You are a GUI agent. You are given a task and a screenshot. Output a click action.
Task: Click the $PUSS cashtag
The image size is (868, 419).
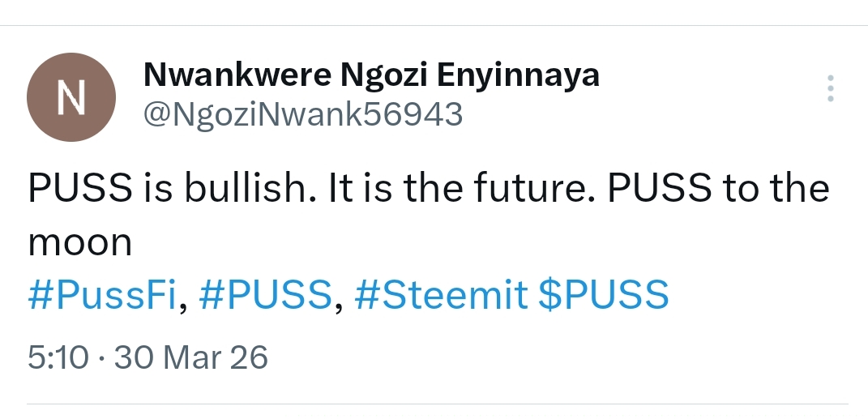(604, 296)
